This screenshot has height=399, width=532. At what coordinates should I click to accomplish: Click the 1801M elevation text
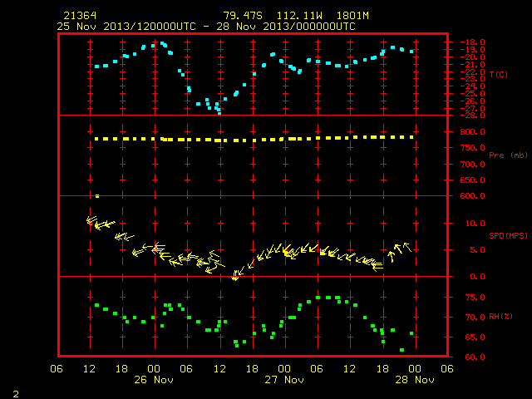(x=352, y=16)
